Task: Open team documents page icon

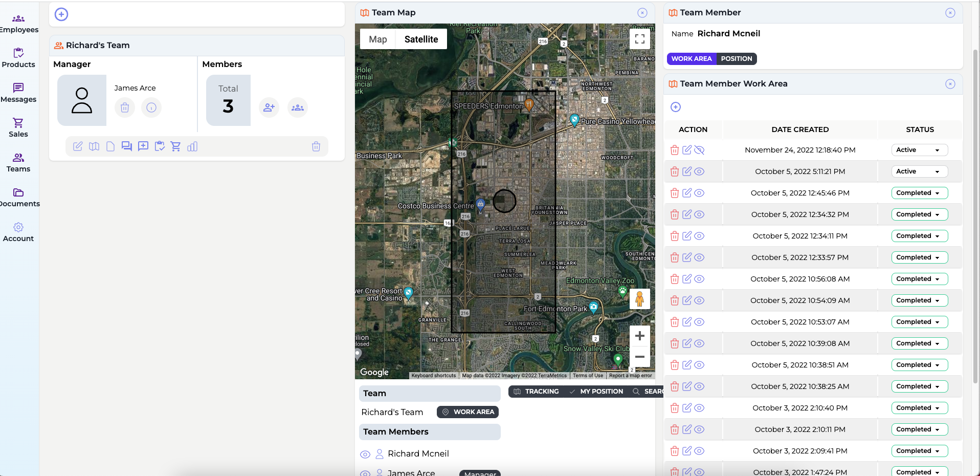Action: click(110, 146)
